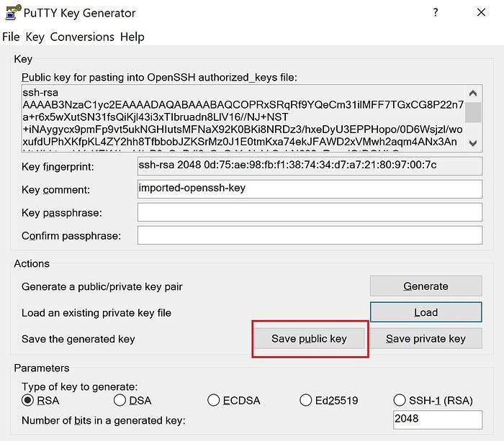Click the Generate button
This screenshot has width=504, height=441.
pos(426,286)
